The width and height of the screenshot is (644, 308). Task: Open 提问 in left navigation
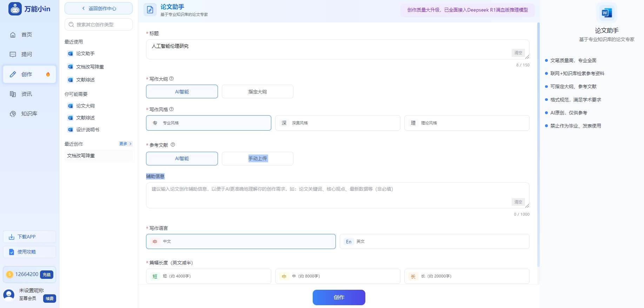coord(26,54)
